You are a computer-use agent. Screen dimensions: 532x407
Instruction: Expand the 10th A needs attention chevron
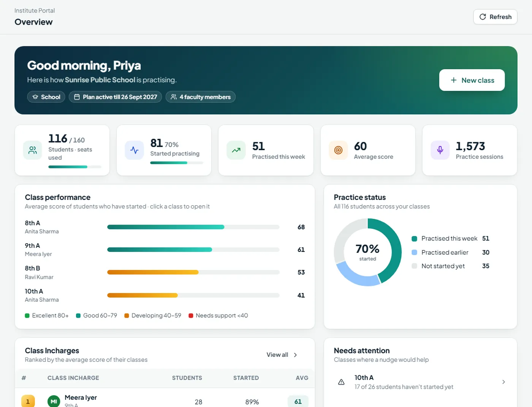[503, 382]
